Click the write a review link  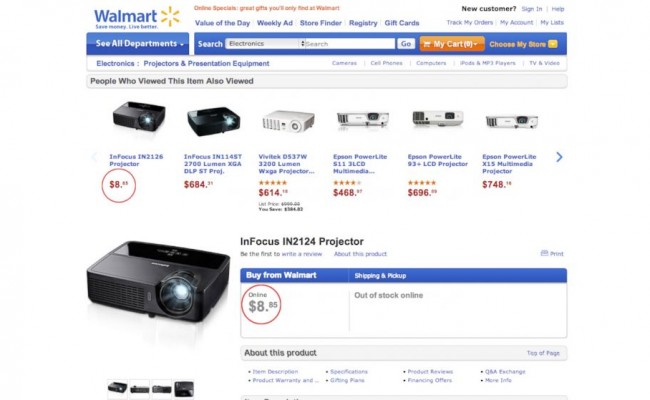pos(301,254)
